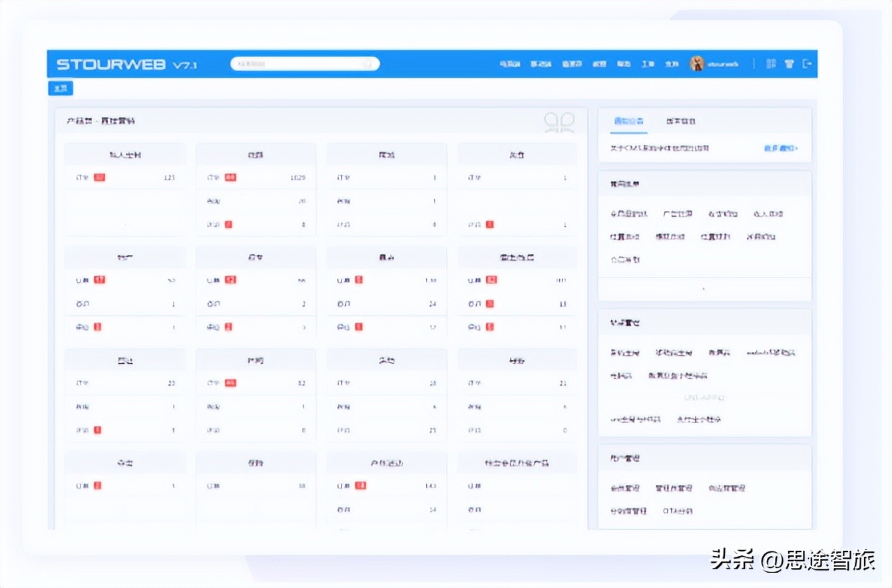Select the active 通知公告 announcements tab
Viewport: 892px width, 588px height.
(628, 122)
